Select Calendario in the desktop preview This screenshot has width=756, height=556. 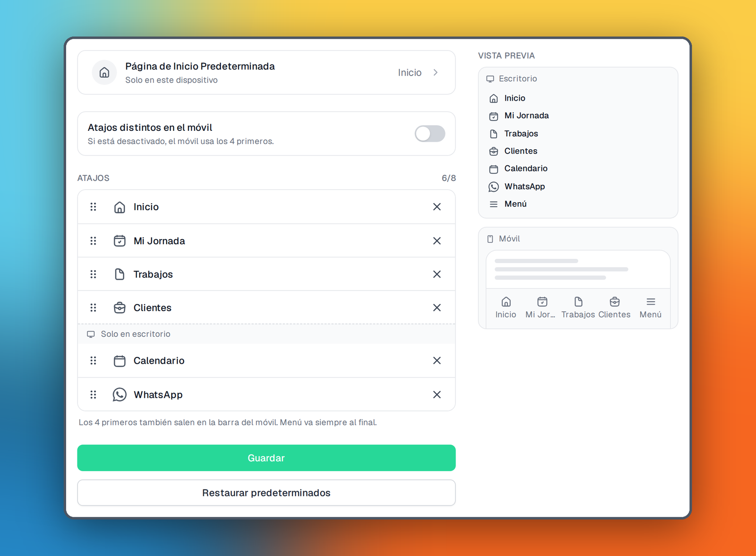click(x=518, y=169)
